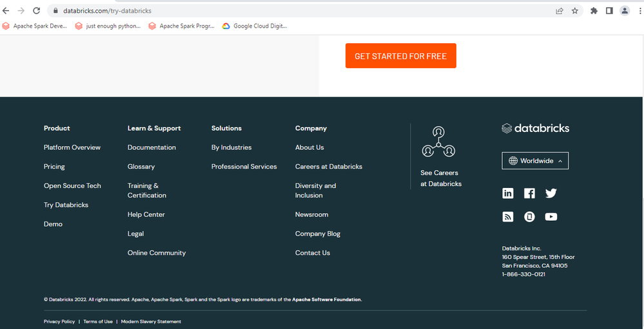
Task: Click the browser forward arrow
Action: coord(21,11)
